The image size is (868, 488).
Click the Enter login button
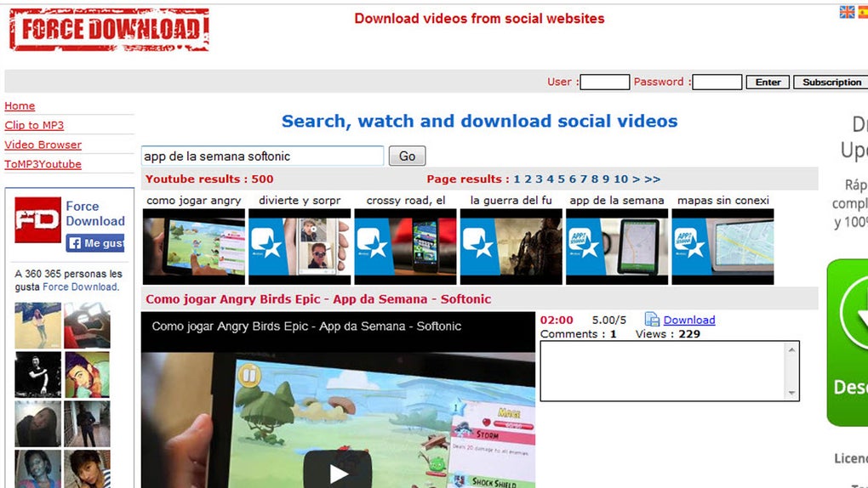tap(768, 82)
